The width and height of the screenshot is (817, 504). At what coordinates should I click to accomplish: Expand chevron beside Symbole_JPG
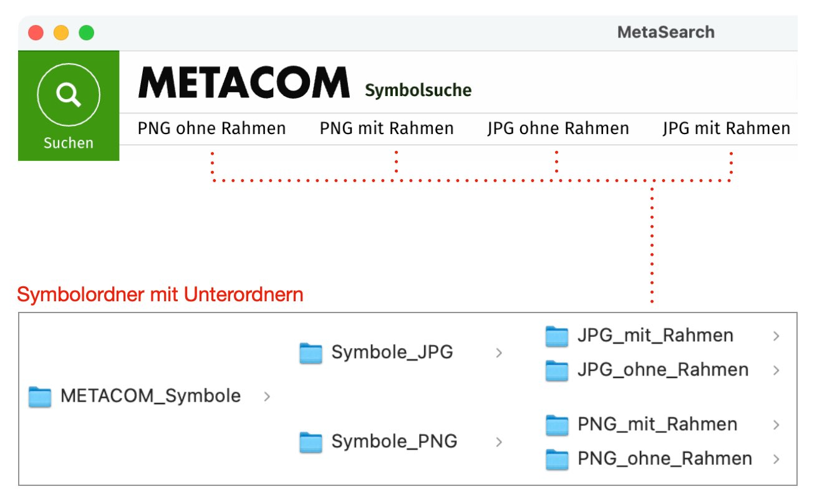click(x=499, y=353)
